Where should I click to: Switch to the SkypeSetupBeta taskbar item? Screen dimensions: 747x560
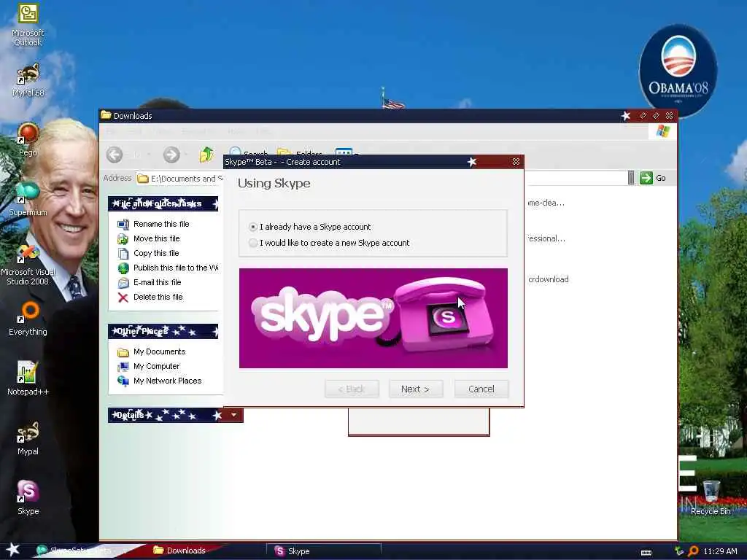tap(81, 551)
